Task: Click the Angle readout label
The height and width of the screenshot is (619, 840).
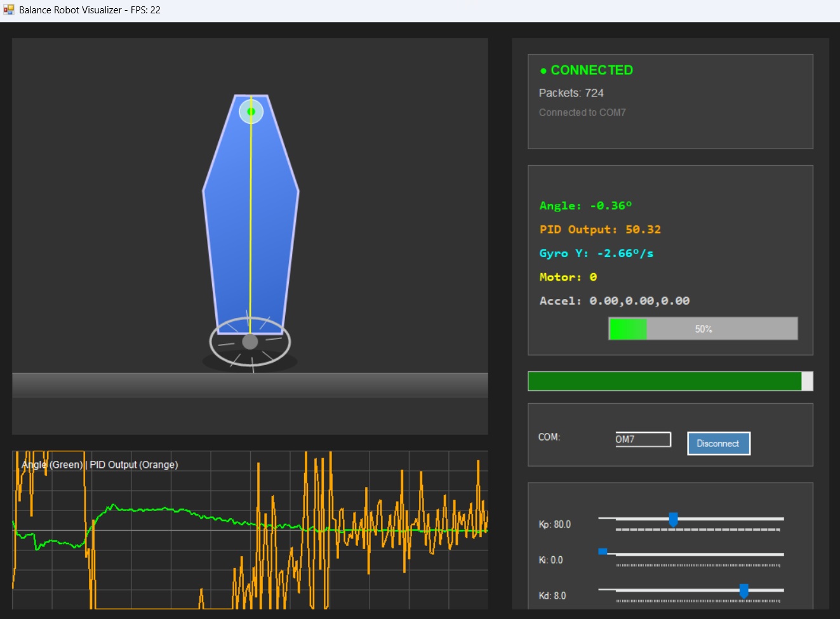Action: [585, 206]
